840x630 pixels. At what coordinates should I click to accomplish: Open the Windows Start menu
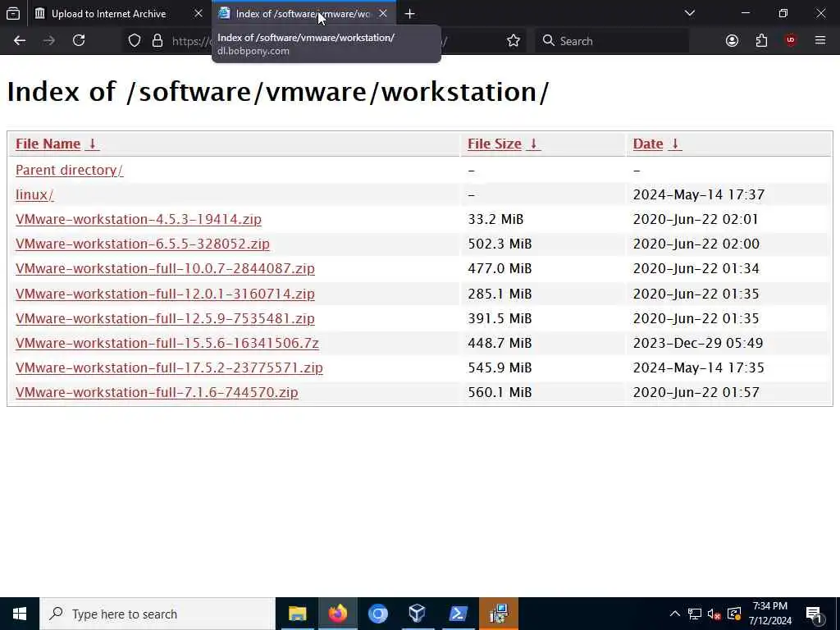coord(20,614)
